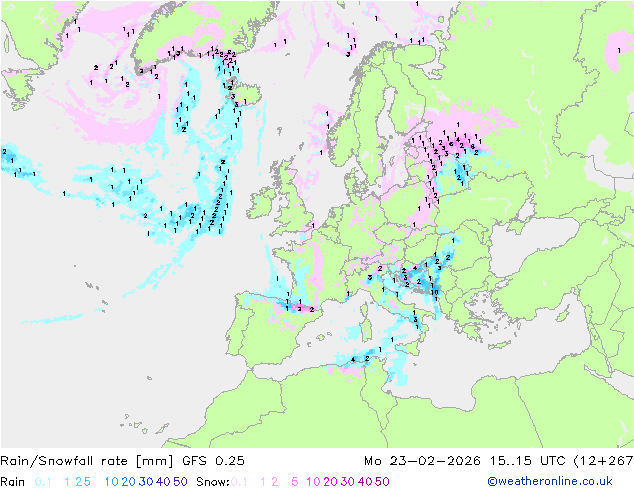The width and height of the screenshot is (634, 490).
Task: Select the Rain 50 legend value
Action: pyautogui.click(x=180, y=482)
